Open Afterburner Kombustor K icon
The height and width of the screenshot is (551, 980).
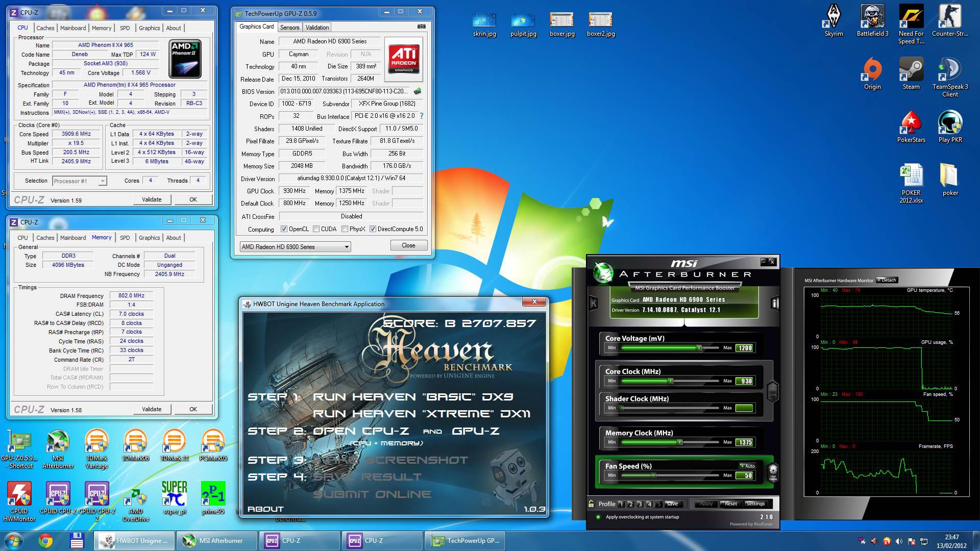pos(594,303)
